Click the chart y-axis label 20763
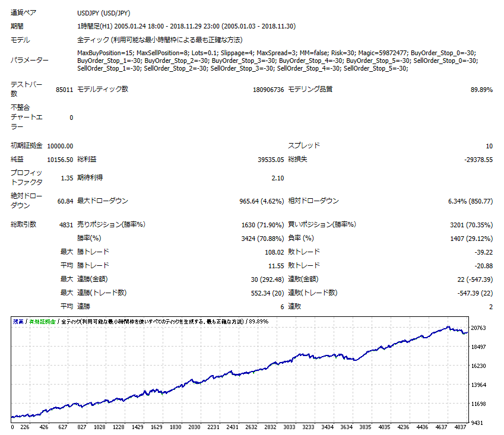Image resolution: width=504 pixels, height=435 pixels. (x=478, y=328)
